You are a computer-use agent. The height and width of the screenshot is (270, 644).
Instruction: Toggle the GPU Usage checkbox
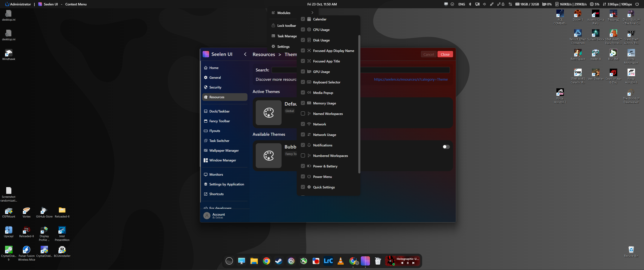point(303,72)
